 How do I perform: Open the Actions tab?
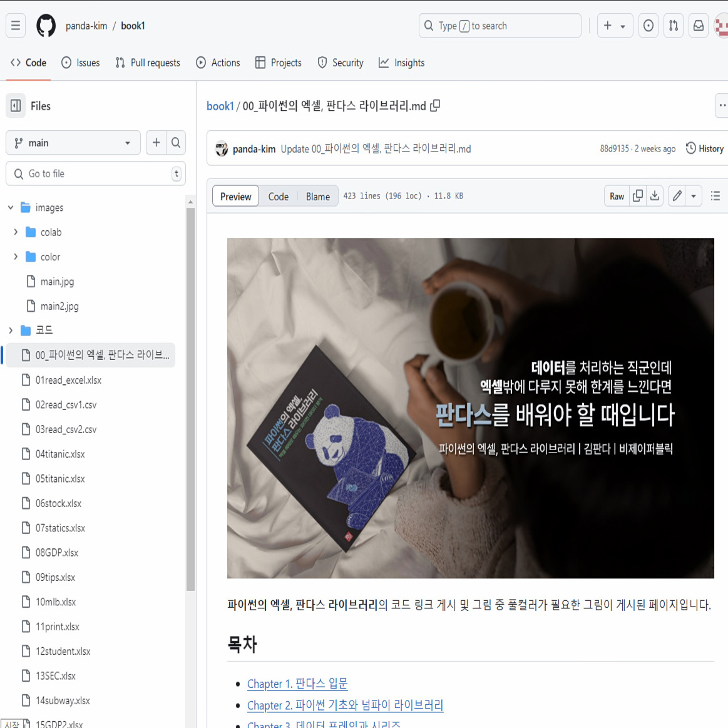point(218,63)
